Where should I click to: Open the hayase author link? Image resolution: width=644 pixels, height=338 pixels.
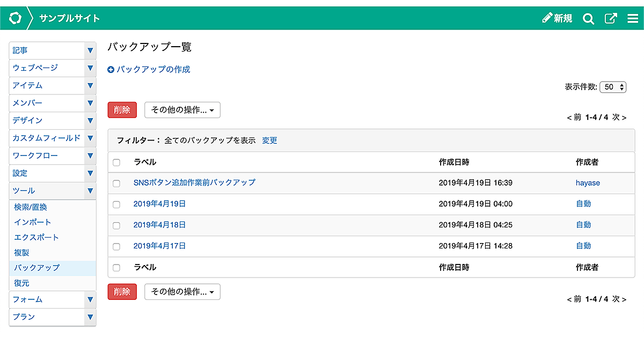pyautogui.click(x=588, y=183)
